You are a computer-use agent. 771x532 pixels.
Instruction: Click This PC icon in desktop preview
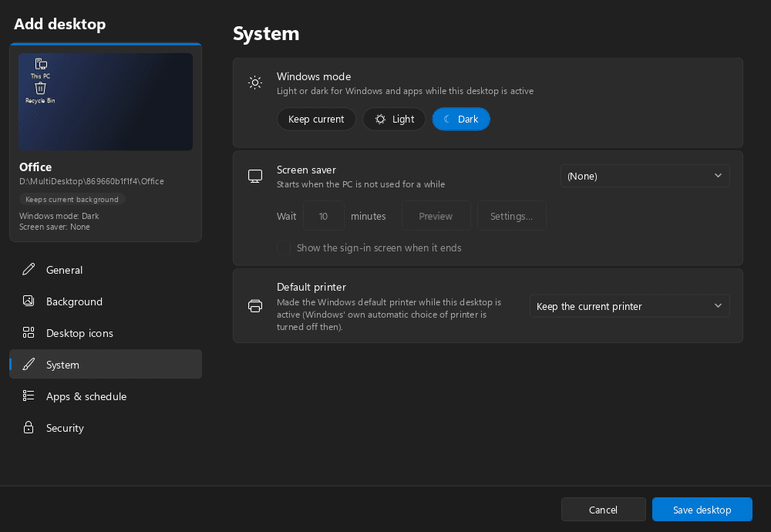coord(41,69)
